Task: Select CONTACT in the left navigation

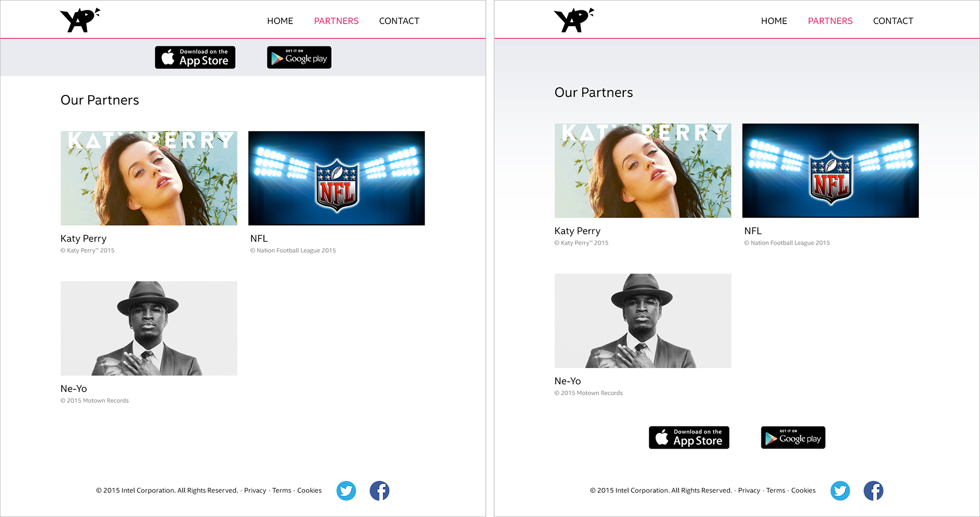Action: 399,21
